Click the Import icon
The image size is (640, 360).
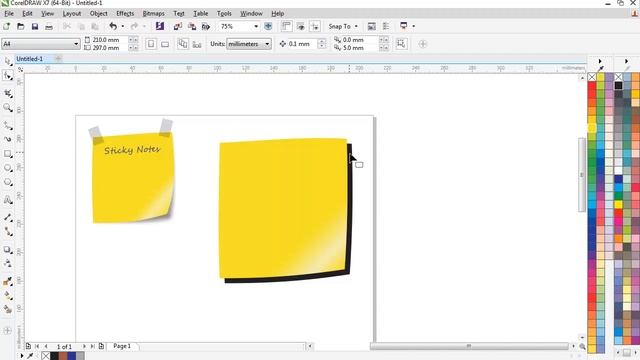[x=178, y=27]
